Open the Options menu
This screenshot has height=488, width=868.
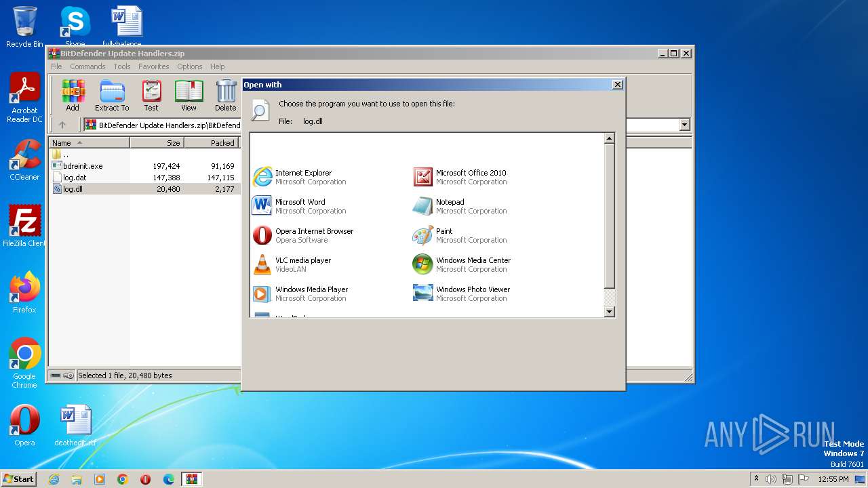(x=190, y=66)
